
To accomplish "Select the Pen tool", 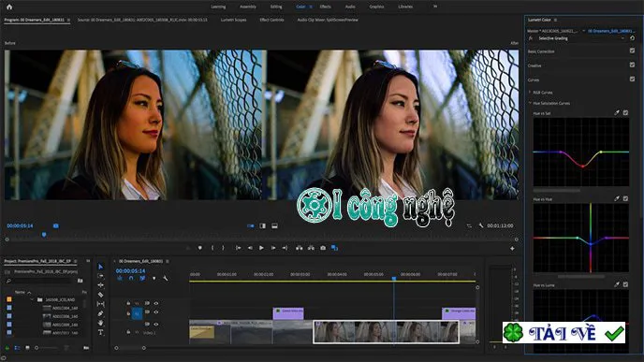I will click(101, 313).
